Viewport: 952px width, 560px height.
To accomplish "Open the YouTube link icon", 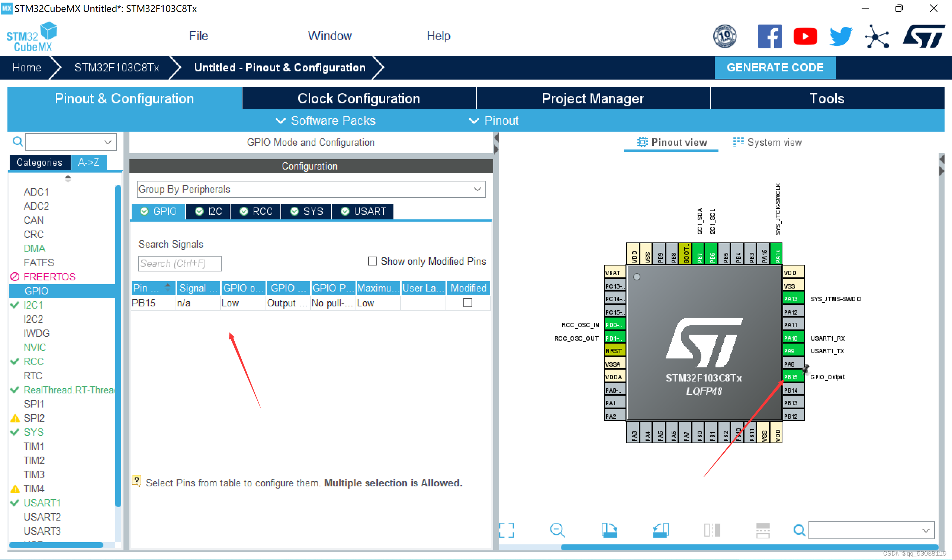I will 805,36.
